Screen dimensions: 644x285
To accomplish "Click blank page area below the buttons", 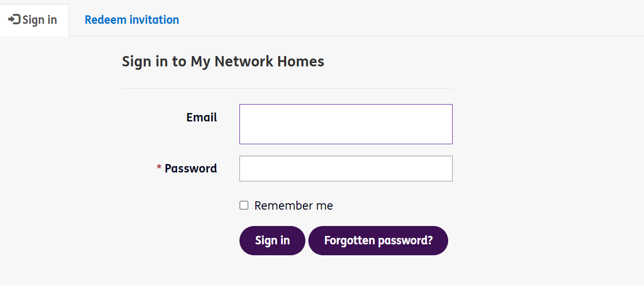I will point(322,271).
